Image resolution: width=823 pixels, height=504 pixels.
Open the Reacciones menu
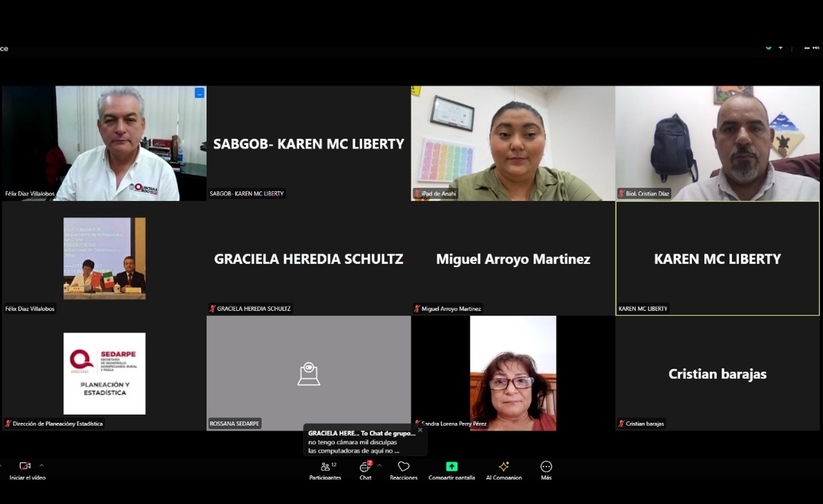coord(403,470)
